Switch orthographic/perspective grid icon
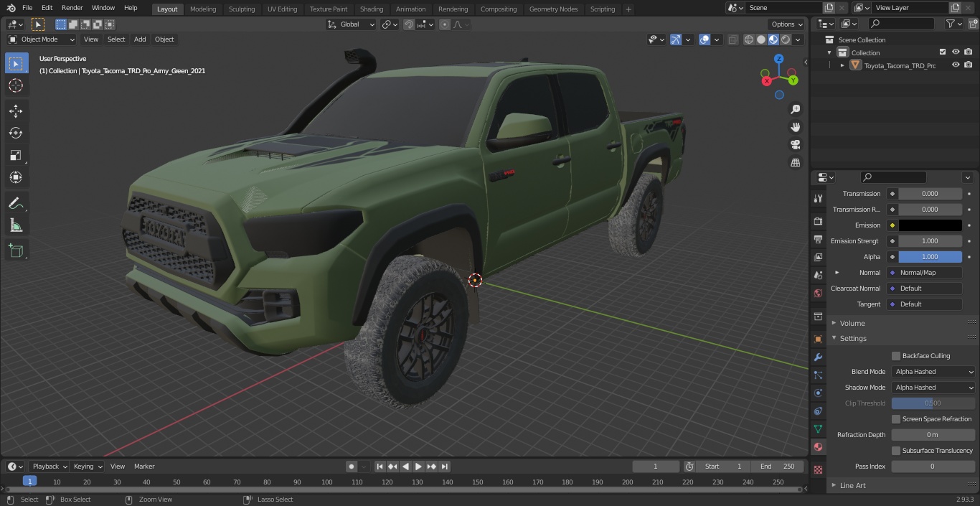 point(795,163)
